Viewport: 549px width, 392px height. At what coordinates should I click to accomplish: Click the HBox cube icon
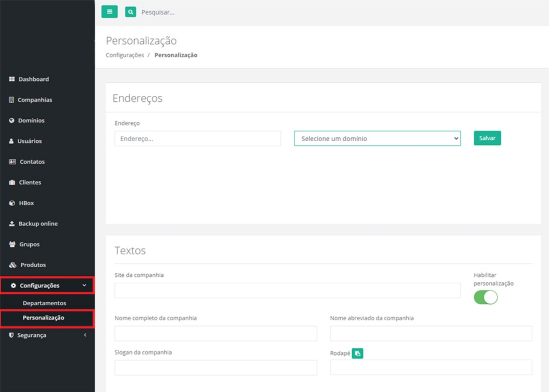click(12, 203)
